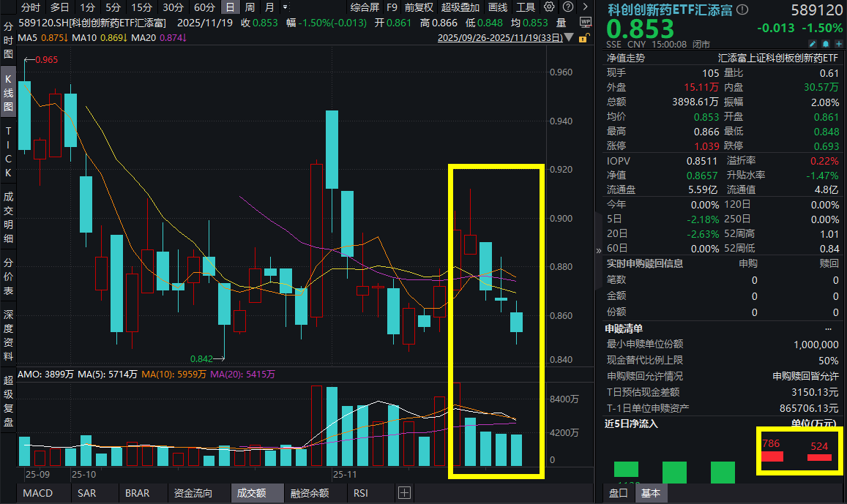847x504 pixels.
Task: Select the pencil edit icon near stock name
Action: pos(813,44)
